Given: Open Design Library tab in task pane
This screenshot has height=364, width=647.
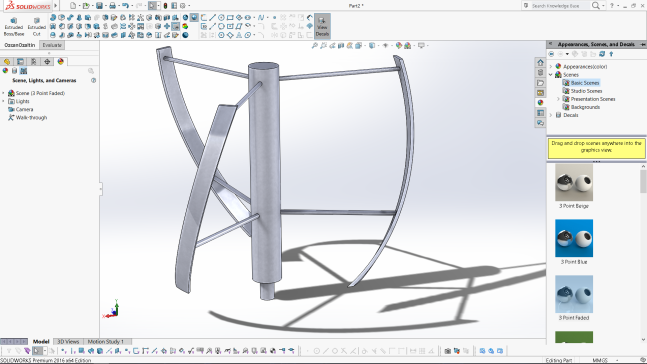Looking at the screenshot, I should (540, 73).
